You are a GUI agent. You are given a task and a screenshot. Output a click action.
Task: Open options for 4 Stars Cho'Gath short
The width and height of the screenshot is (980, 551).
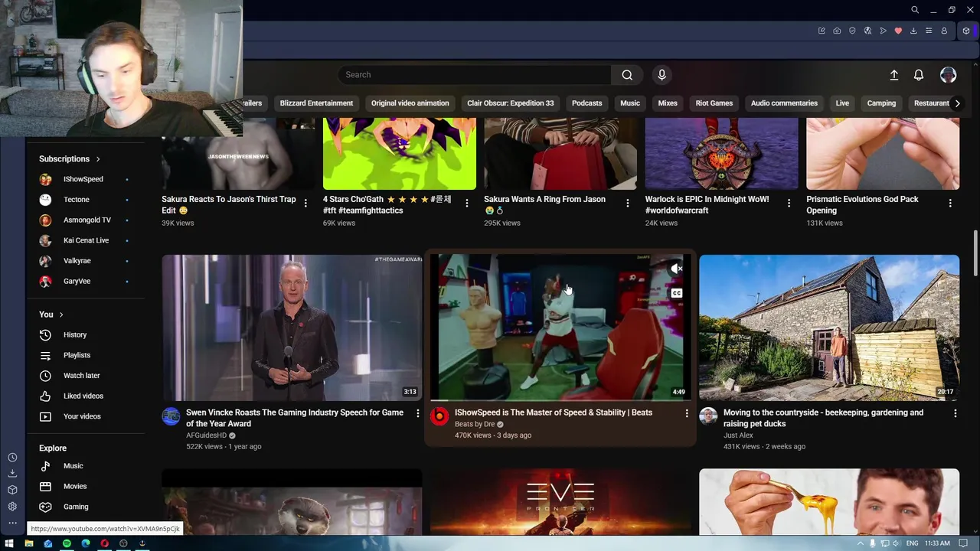tap(466, 204)
